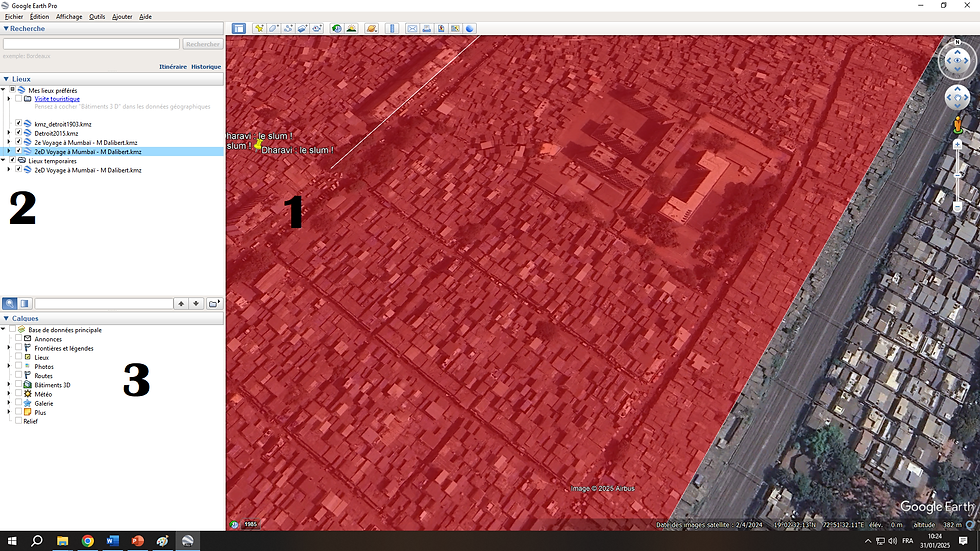This screenshot has width=980, height=551.
Task: Uncheck the Lieux temporaires checkbox
Action: [x=12, y=161]
